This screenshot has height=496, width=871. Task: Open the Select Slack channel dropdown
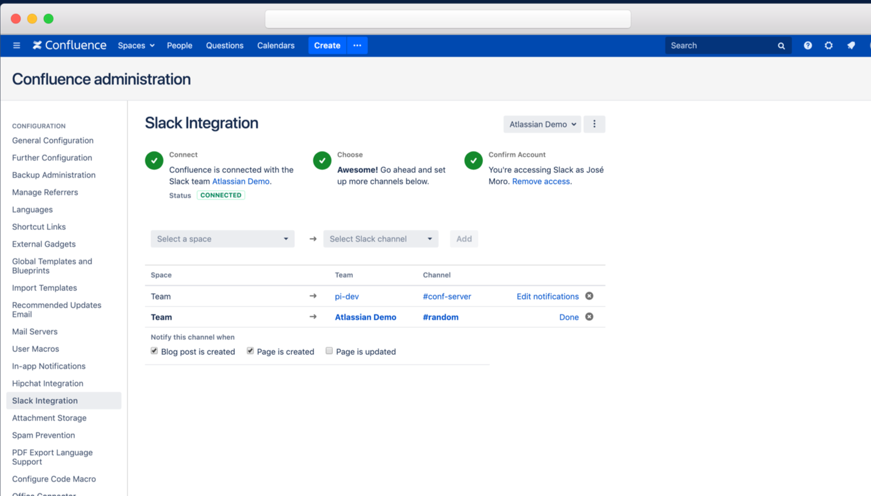coord(381,239)
